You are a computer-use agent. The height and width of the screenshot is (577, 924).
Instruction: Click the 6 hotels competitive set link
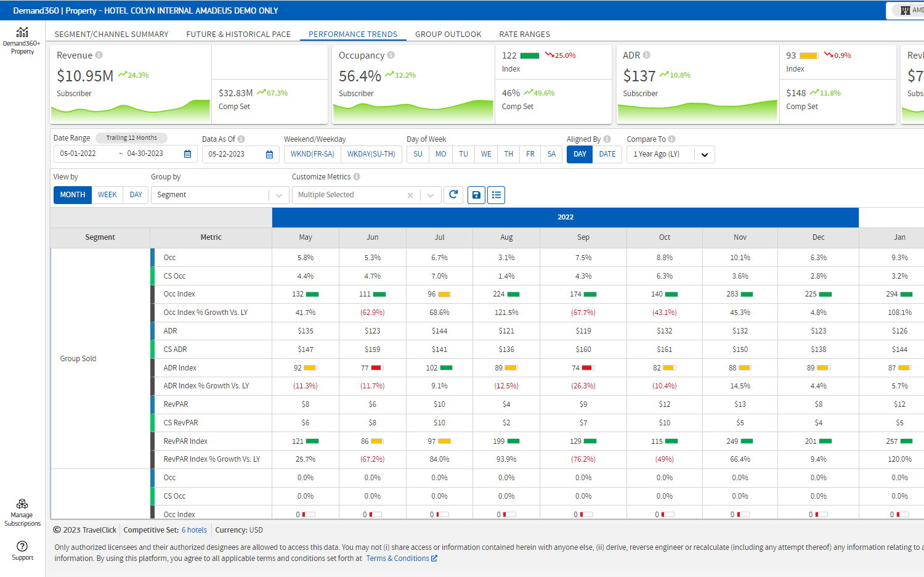pyautogui.click(x=194, y=530)
